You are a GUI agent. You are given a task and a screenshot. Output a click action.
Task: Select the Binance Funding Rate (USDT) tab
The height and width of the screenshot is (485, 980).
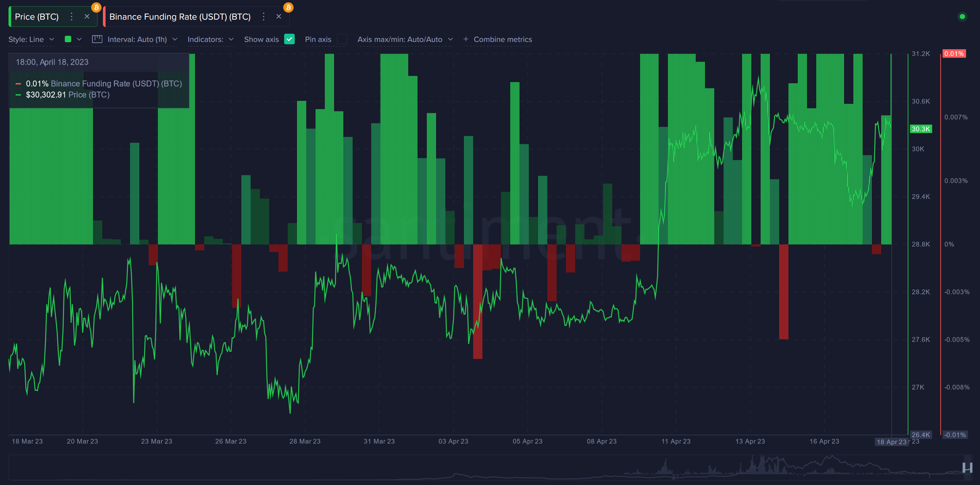179,16
